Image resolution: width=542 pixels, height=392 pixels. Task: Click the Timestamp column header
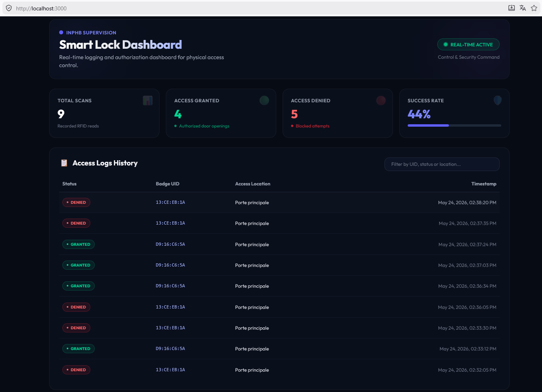click(x=484, y=184)
